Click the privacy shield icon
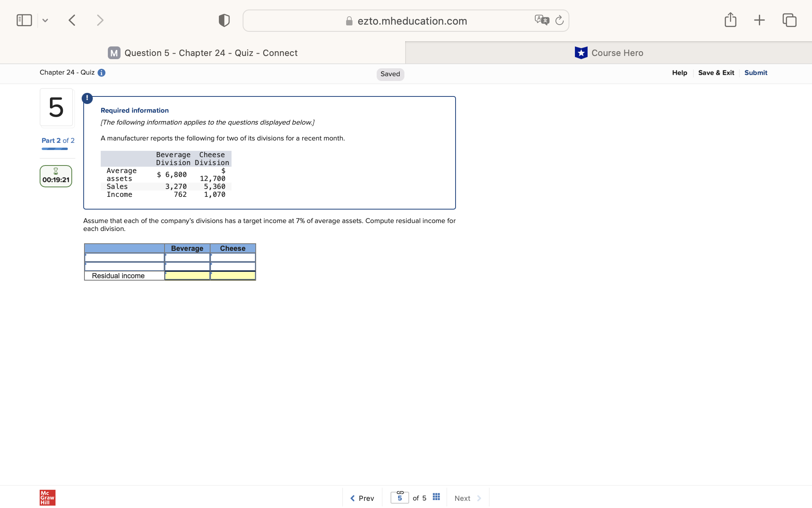 click(224, 20)
